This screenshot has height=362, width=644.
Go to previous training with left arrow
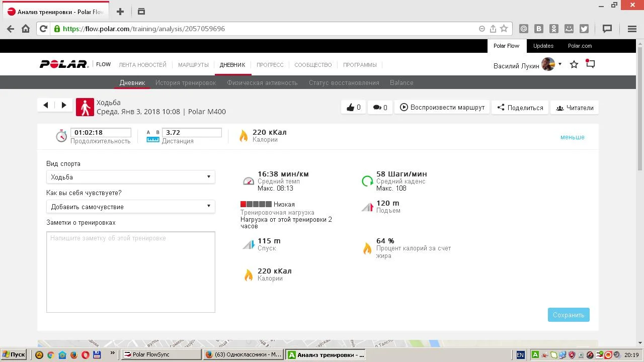click(x=46, y=105)
